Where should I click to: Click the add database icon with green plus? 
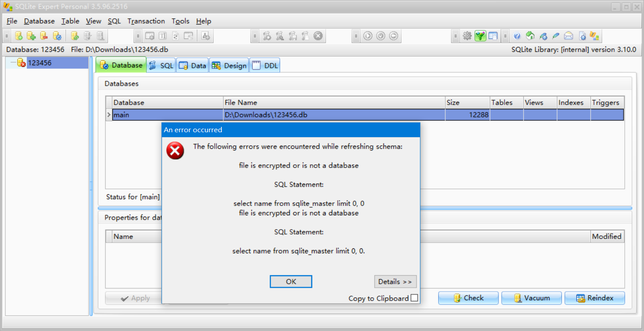click(x=31, y=36)
